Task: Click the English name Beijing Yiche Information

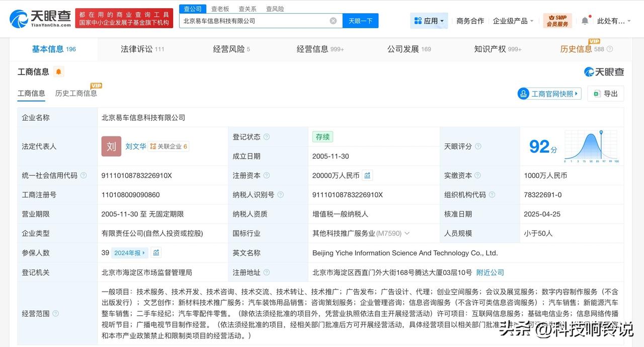Action: pos(405,253)
